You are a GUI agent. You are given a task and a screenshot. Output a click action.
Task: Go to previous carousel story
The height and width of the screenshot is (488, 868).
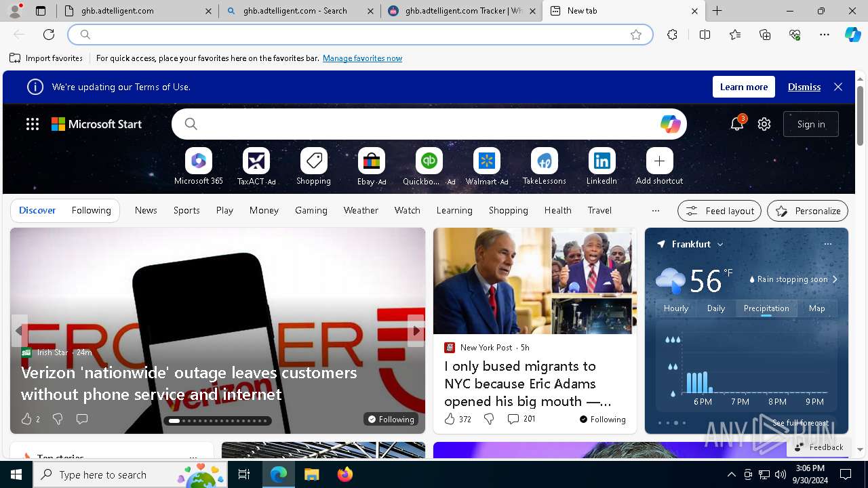(x=19, y=331)
